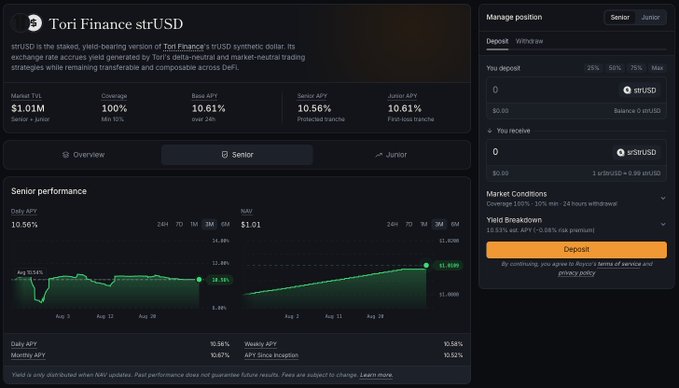The image size is (679, 388).
Task: Click the green endpoint dot on Daily APY chart
Action: tap(199, 280)
